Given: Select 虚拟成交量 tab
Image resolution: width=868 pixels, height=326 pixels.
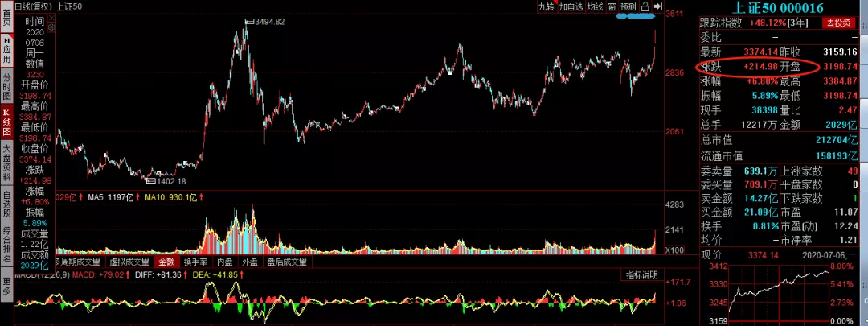Looking at the screenshot, I should 129,262.
